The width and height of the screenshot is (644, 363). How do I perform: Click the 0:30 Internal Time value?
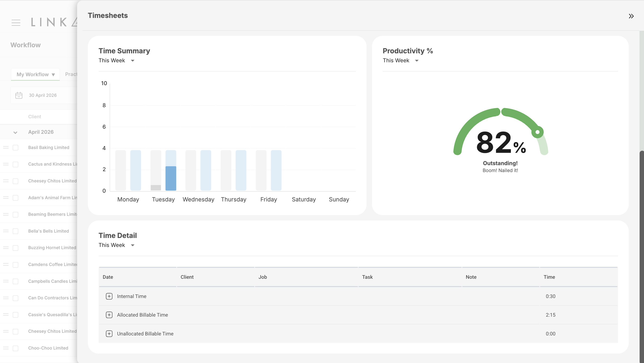[551, 296]
